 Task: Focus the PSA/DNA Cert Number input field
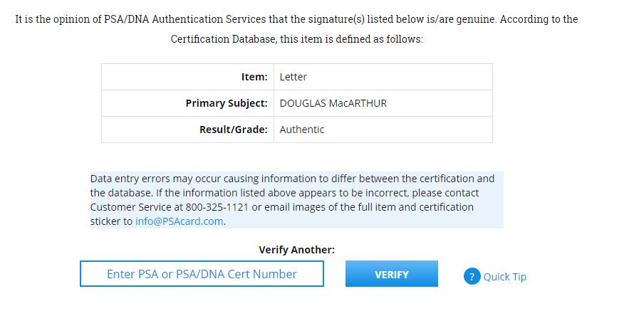[202, 274]
